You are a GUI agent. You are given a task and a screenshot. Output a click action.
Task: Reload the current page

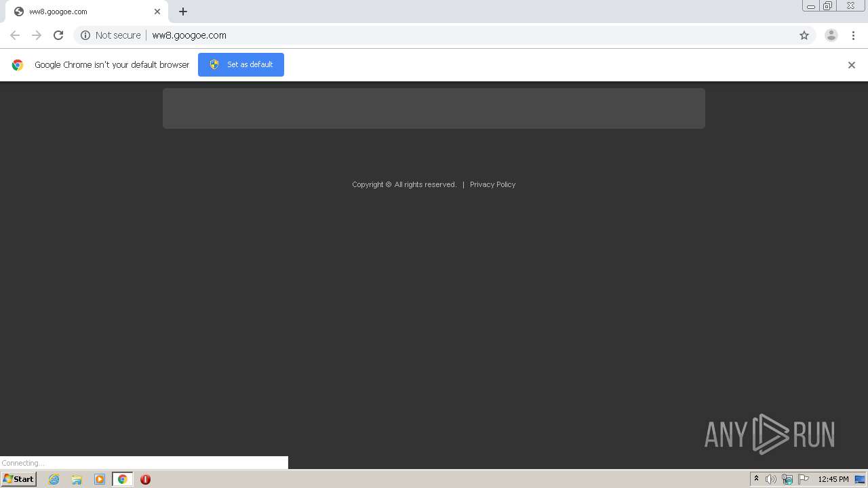click(58, 35)
